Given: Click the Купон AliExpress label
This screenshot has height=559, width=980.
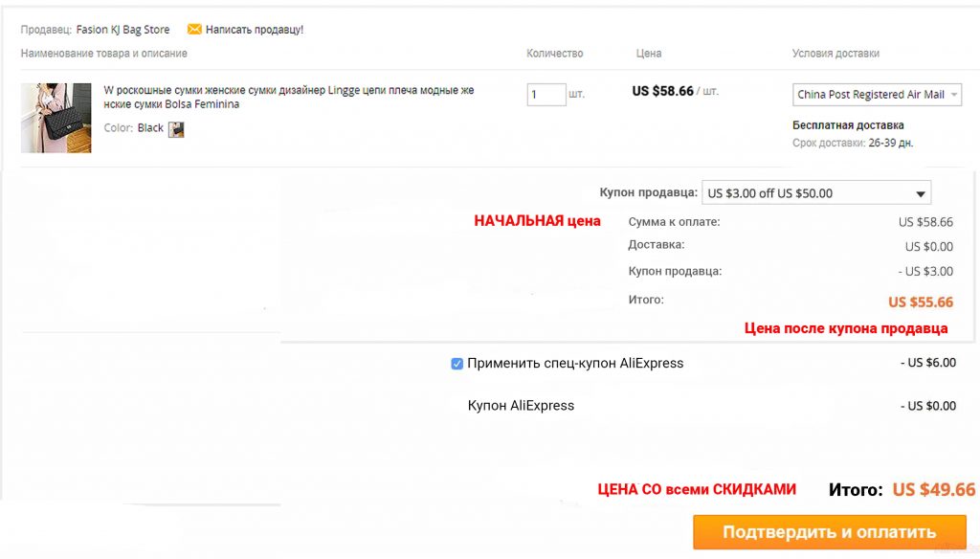Looking at the screenshot, I should pos(521,405).
